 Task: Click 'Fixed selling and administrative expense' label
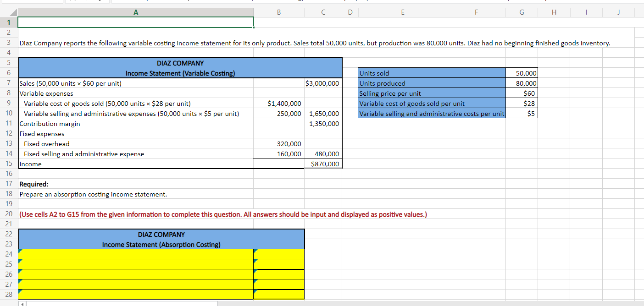coord(84,154)
